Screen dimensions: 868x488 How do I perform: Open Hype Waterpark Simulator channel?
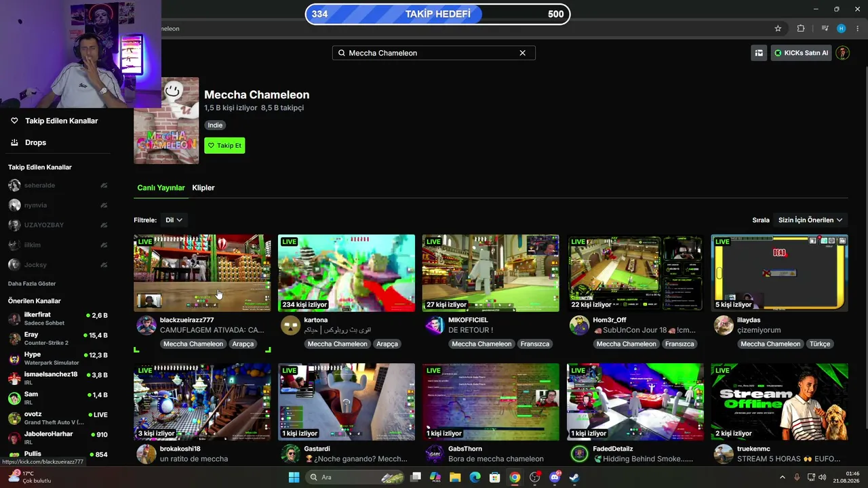(x=58, y=359)
